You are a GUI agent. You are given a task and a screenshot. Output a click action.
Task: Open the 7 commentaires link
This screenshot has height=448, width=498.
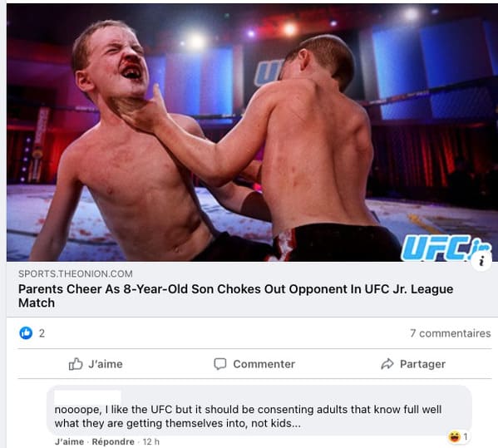click(x=450, y=333)
